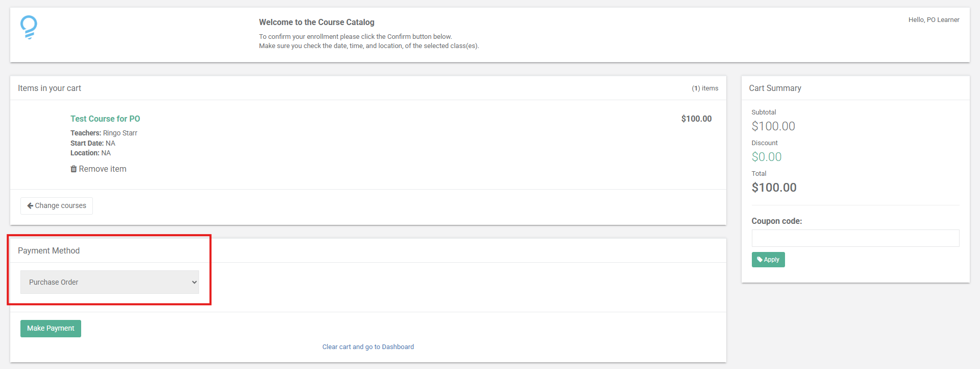Click the lightbulb logo icon
The width and height of the screenshot is (980, 369).
point(29,27)
